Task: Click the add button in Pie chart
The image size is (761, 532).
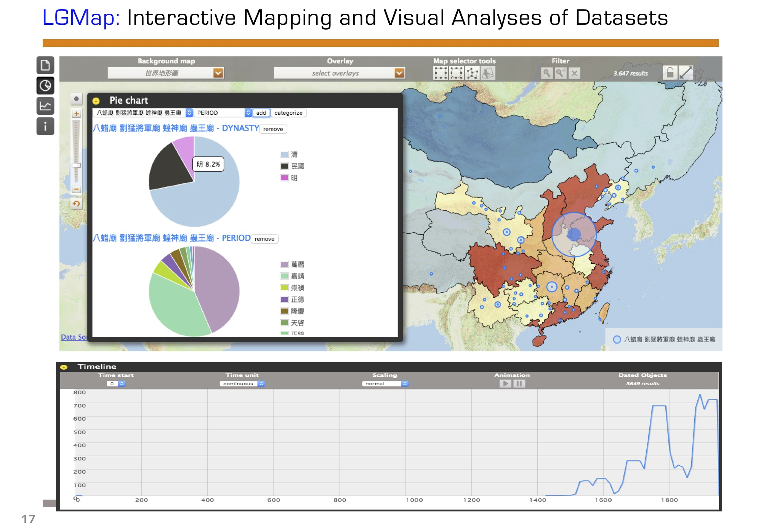Action: point(261,113)
